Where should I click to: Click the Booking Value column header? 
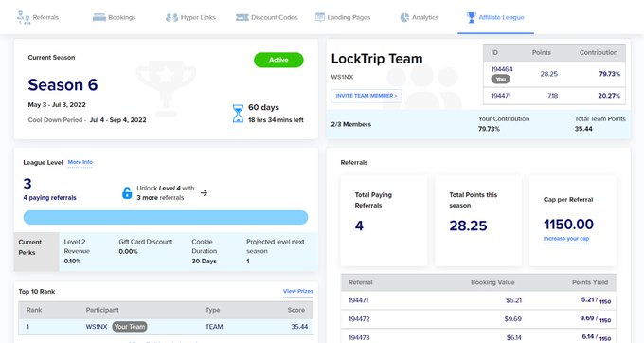point(492,282)
